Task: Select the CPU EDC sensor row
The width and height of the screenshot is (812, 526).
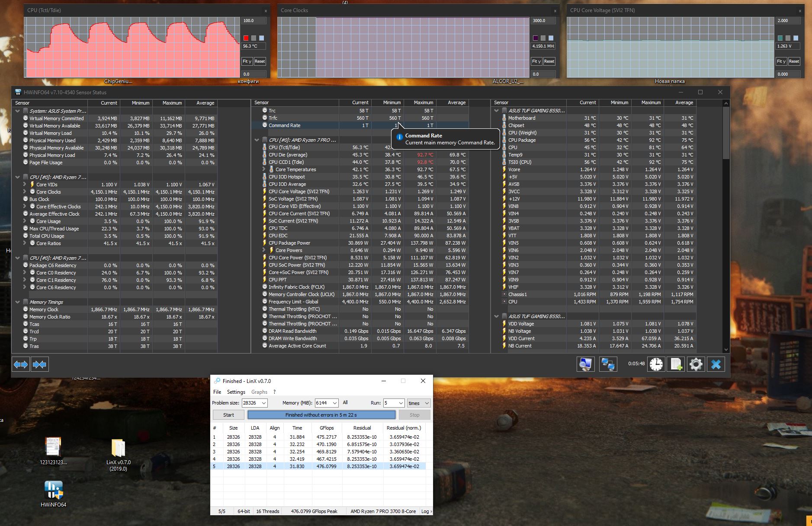Action: click(360, 236)
